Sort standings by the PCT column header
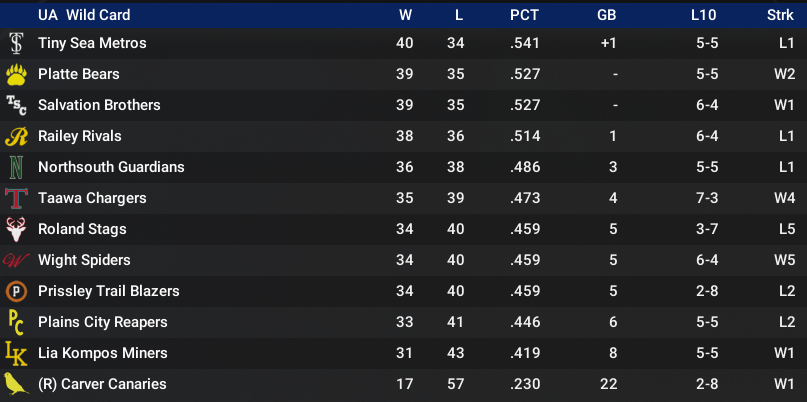 tap(524, 15)
